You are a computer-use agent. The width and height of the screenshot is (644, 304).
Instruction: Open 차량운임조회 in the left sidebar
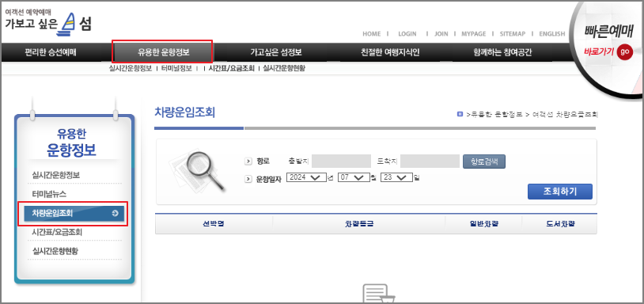[x=74, y=213]
